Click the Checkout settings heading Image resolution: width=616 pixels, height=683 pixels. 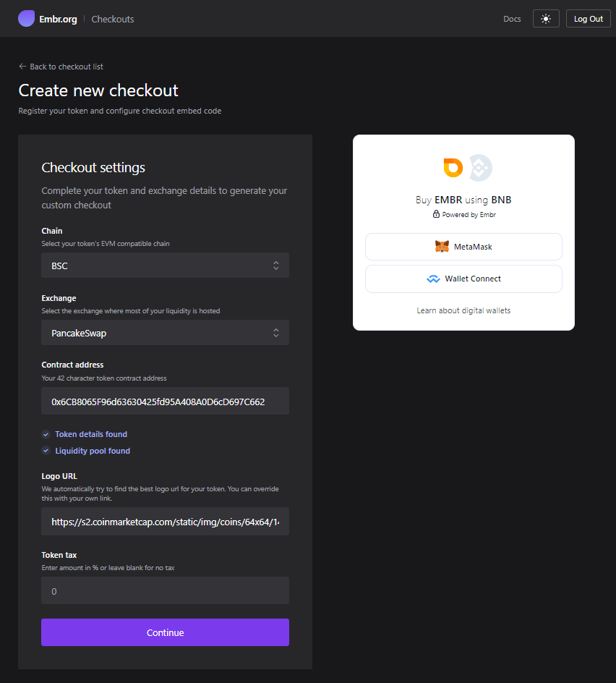tap(93, 167)
